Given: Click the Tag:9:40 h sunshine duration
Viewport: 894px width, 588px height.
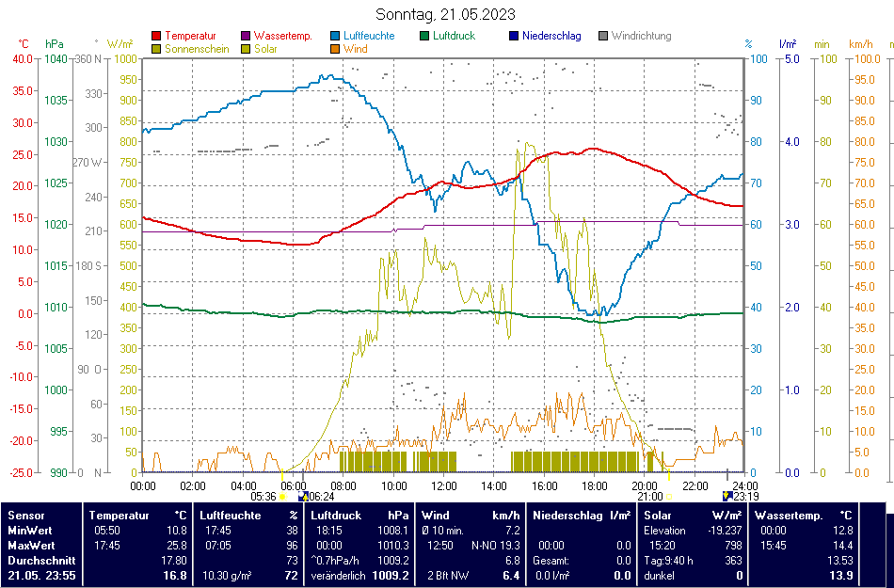Looking at the screenshot, I should click(668, 561).
